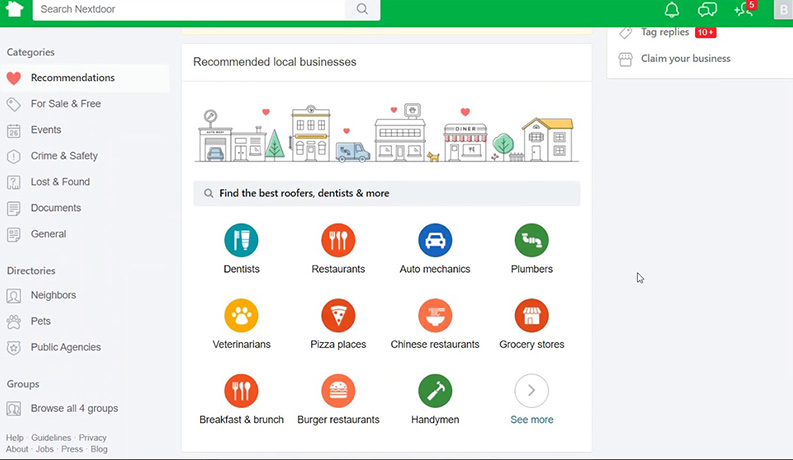This screenshot has height=460, width=793.
Task: Select the Plumbers pipe icon
Action: 532,240
